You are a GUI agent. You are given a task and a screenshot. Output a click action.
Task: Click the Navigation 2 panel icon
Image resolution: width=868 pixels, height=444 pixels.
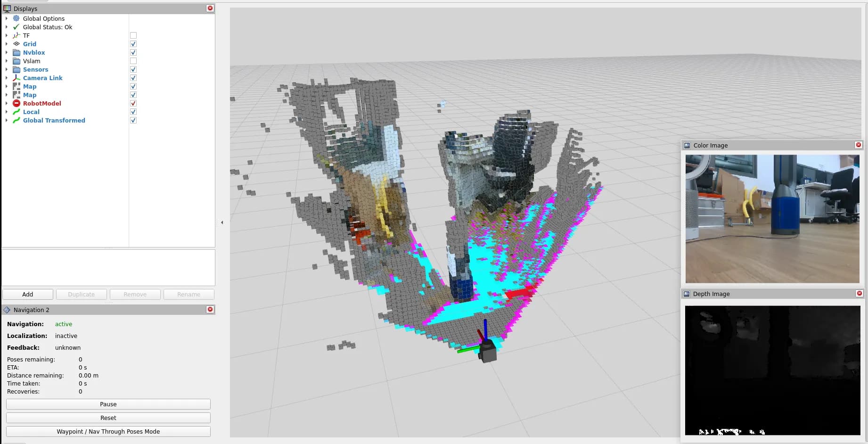[7, 310]
